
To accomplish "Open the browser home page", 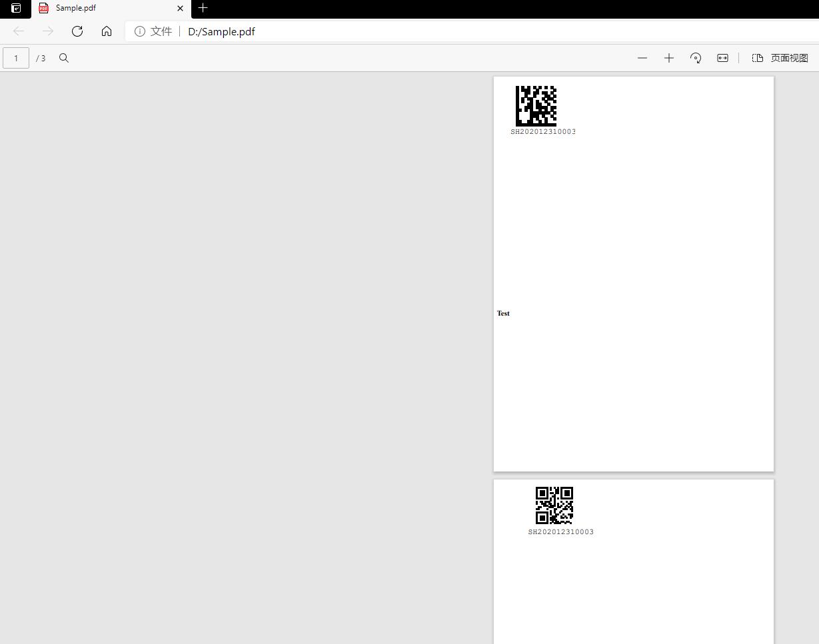I will [107, 31].
